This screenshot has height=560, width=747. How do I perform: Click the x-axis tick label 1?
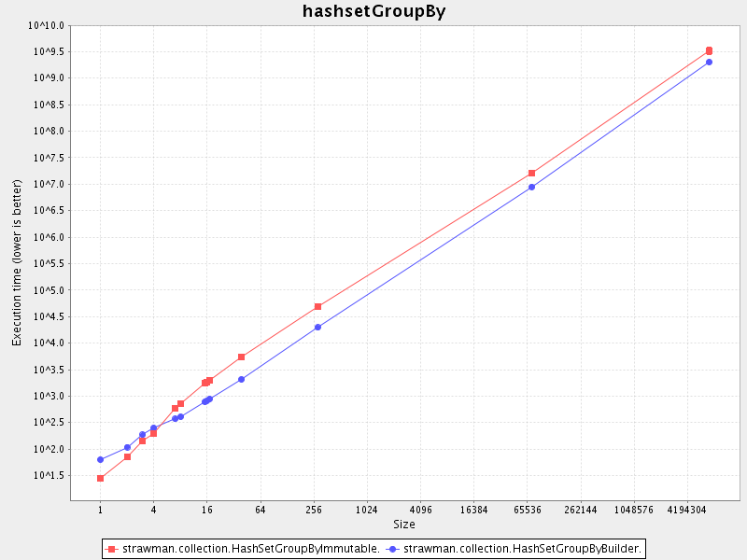(x=100, y=510)
